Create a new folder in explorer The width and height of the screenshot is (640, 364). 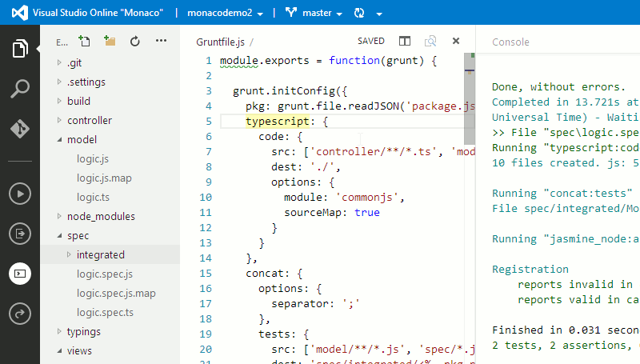pos(110,41)
